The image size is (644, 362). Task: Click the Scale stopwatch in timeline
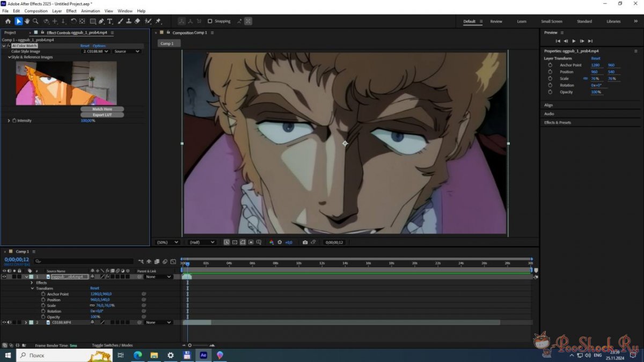tap(43, 306)
